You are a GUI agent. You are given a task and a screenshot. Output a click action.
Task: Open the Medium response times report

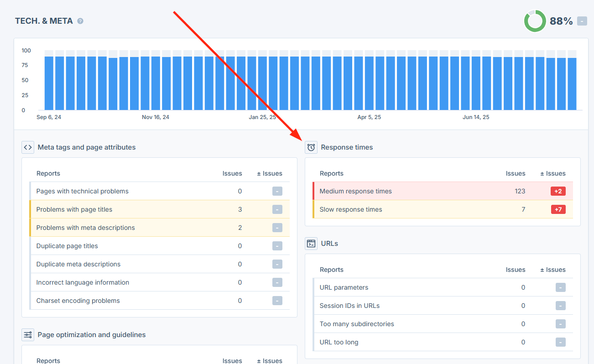[355, 191]
